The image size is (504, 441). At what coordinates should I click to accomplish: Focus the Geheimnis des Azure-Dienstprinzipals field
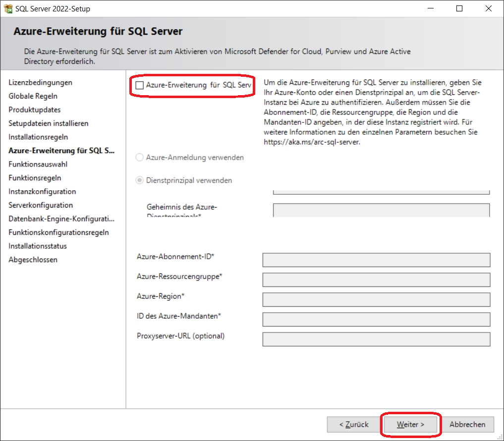tap(382, 210)
